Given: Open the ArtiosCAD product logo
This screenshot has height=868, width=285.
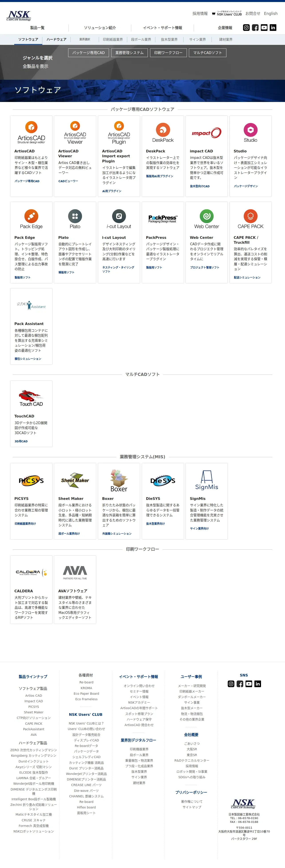Looking at the screenshot, I should 31,132.
